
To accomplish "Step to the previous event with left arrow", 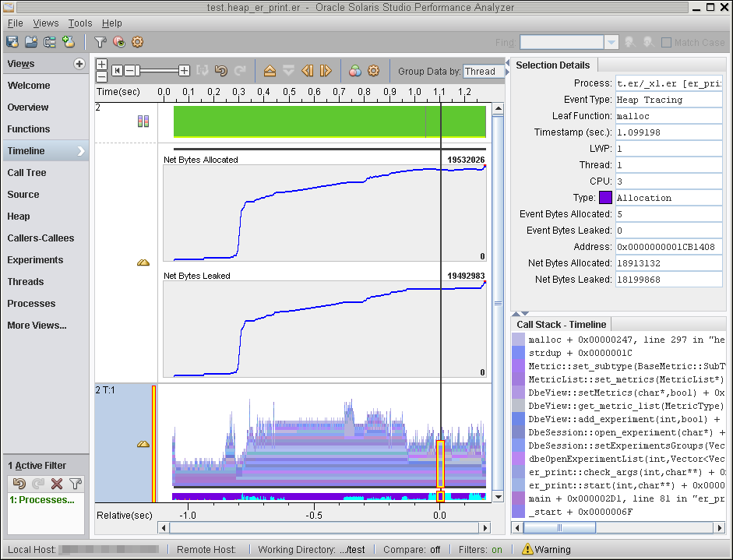I will (308, 71).
